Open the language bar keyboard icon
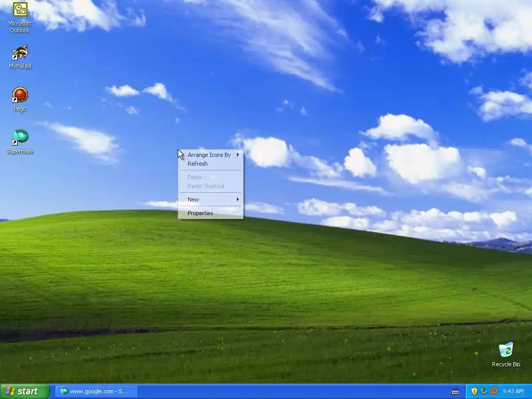The width and height of the screenshot is (532, 399). [455, 392]
